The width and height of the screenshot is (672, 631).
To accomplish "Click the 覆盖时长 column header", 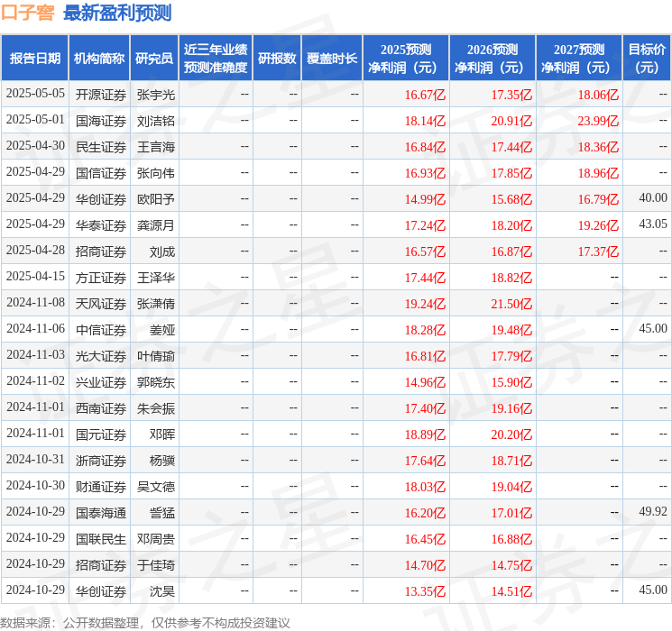I will click(332, 59).
